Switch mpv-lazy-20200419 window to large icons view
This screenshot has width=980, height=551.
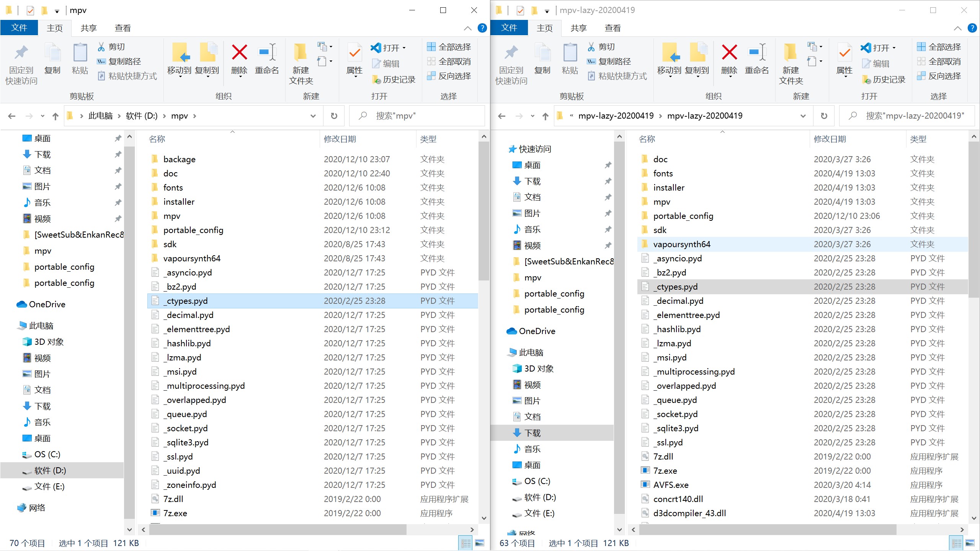tap(970, 543)
